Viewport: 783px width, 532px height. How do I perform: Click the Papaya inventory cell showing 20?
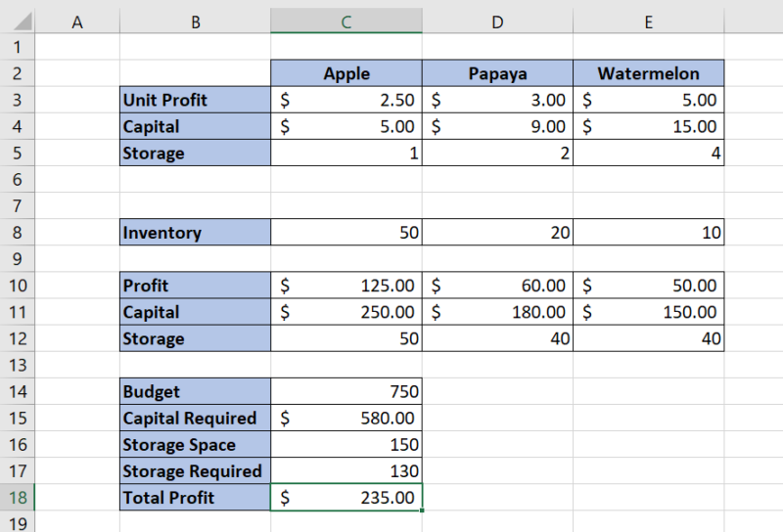497,233
